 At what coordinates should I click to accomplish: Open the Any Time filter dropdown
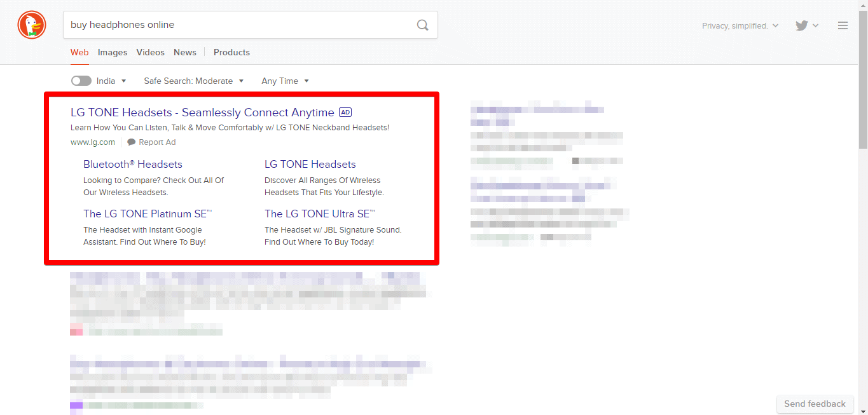point(285,81)
